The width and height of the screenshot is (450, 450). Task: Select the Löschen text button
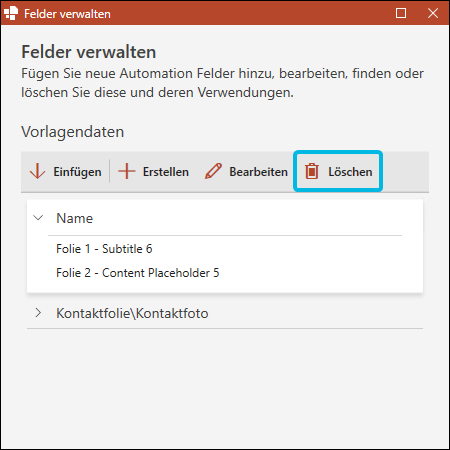350,172
